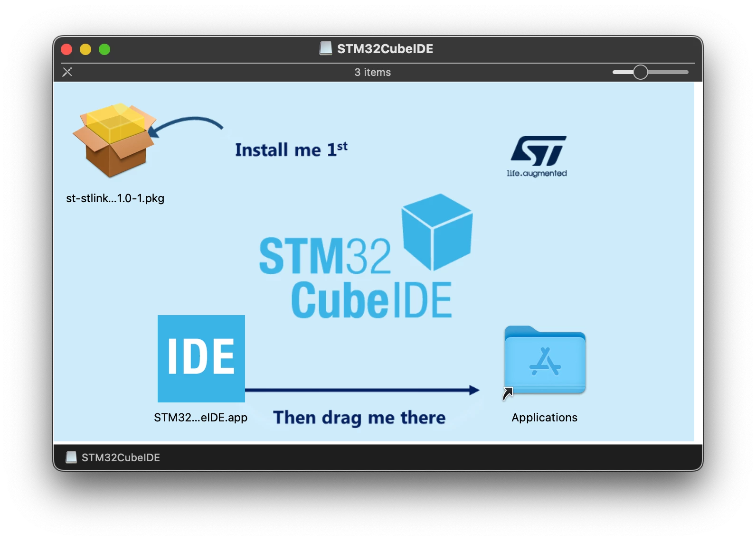The width and height of the screenshot is (756, 541).
Task: Click the 3 items status text
Action: click(x=373, y=72)
